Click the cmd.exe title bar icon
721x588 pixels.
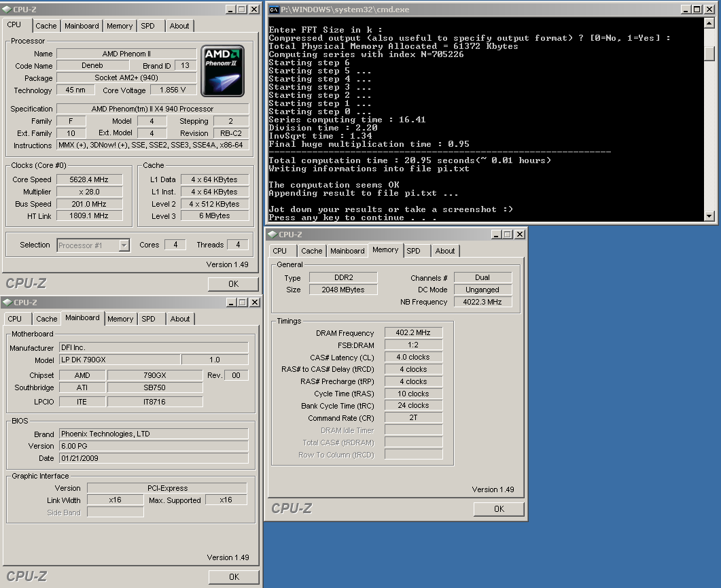pyautogui.click(x=274, y=10)
